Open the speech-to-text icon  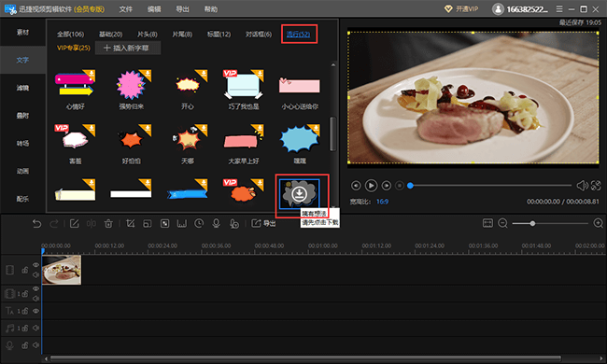tap(233, 224)
